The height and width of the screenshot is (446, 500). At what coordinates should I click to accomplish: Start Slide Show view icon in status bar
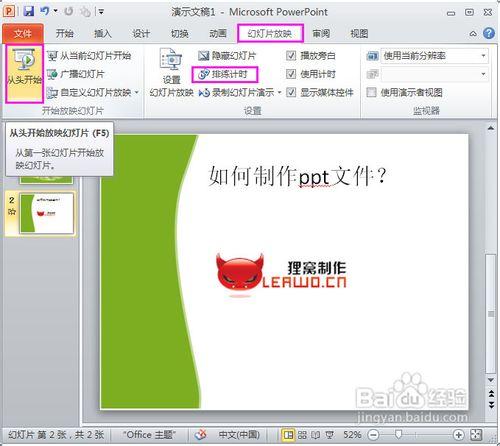pos(330,435)
